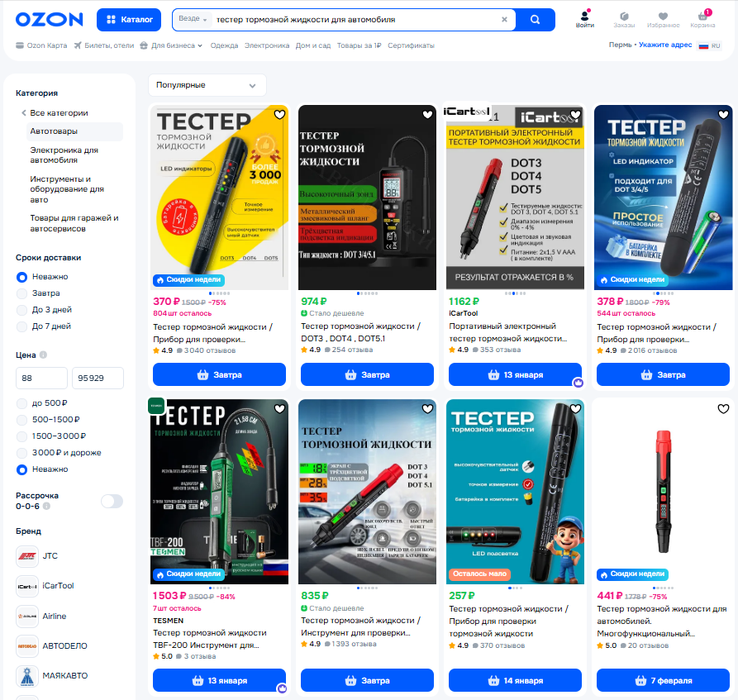Open the Каталог button
The height and width of the screenshot is (700, 738).
pyautogui.click(x=129, y=20)
